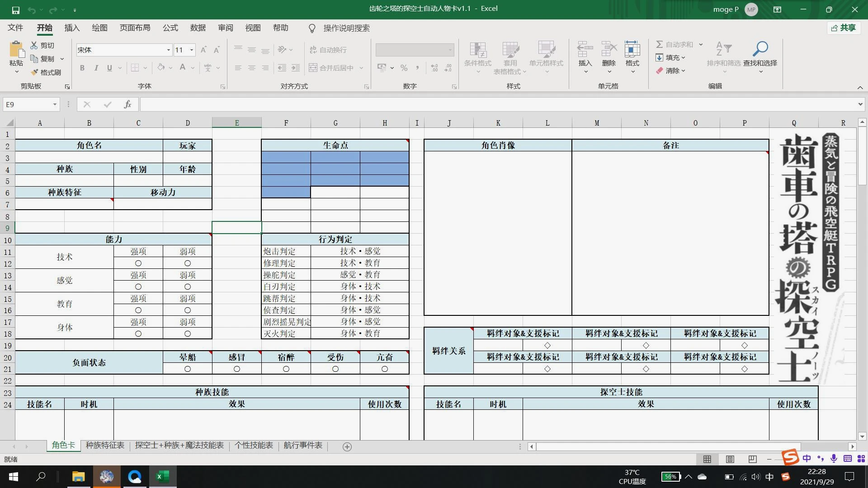
Task: Open the 种族特征表 sheet tab
Action: (x=105, y=446)
